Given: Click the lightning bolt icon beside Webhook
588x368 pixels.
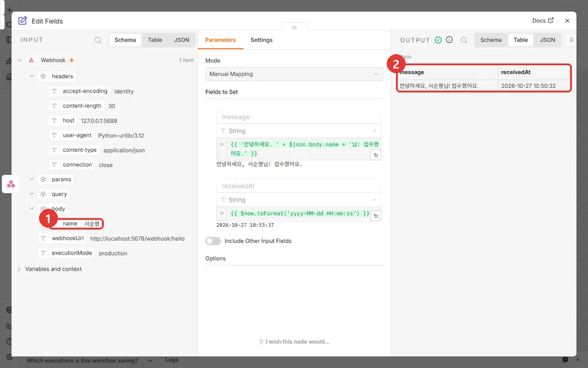Looking at the screenshot, I should click(x=72, y=60).
